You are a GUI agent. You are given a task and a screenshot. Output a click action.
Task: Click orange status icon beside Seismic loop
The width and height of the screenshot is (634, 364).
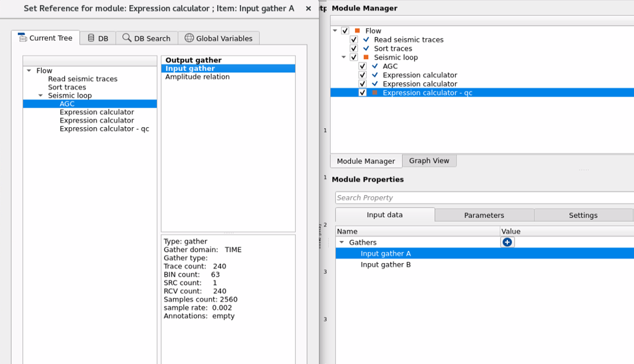(x=366, y=57)
